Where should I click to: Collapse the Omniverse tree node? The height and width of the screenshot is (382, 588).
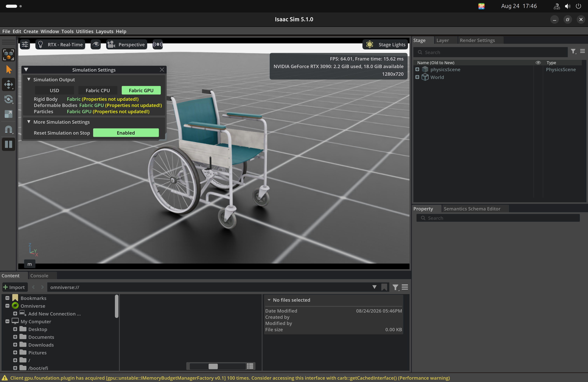[7, 306]
